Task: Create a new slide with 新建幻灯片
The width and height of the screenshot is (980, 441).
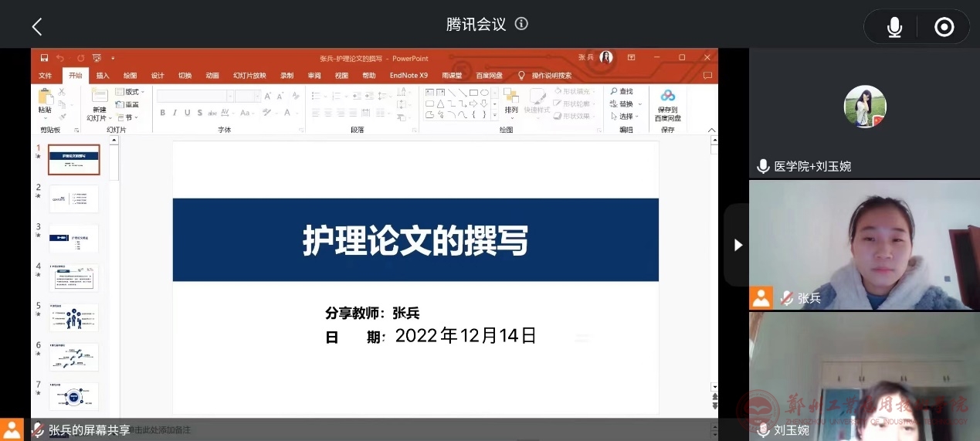Action: click(98, 103)
